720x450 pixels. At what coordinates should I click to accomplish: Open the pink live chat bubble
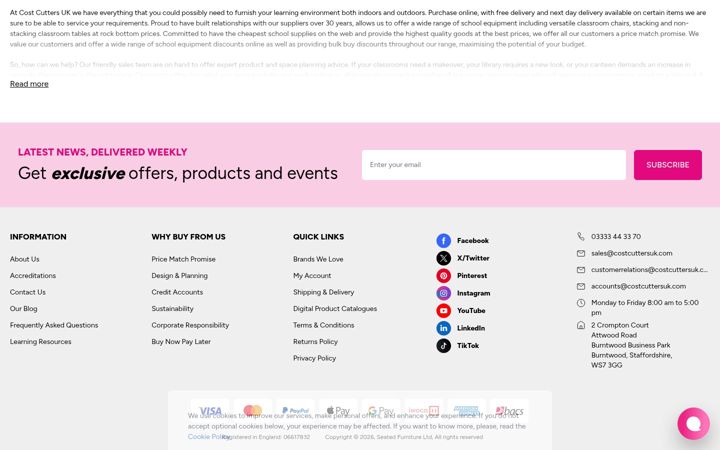(x=693, y=423)
